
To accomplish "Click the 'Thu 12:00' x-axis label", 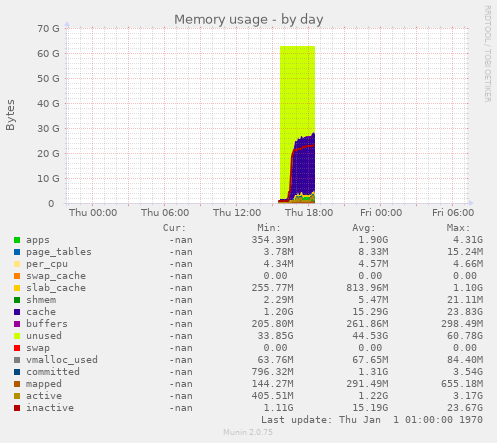I will 237,213.
